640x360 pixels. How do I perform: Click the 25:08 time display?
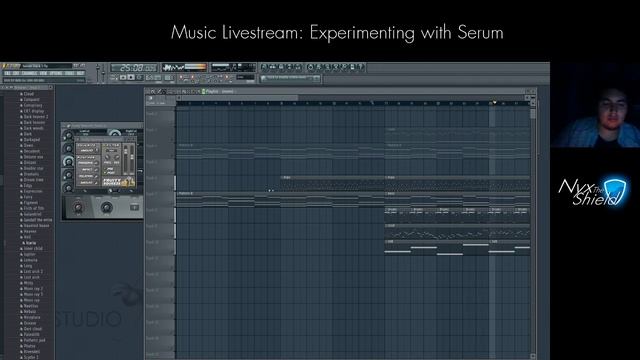pos(134,67)
